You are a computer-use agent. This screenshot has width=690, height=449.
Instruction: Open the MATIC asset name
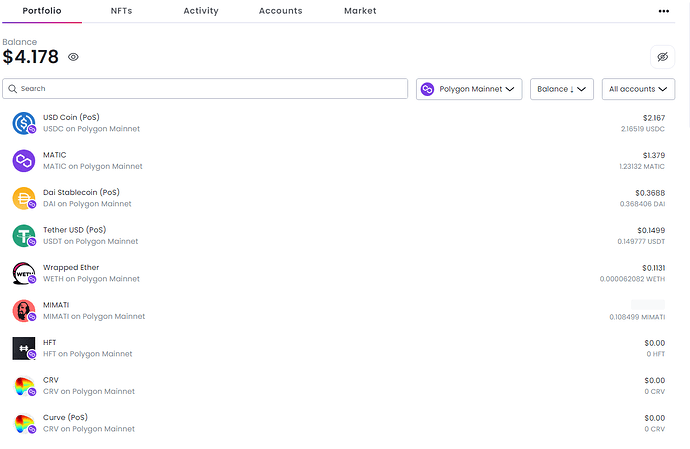click(55, 155)
